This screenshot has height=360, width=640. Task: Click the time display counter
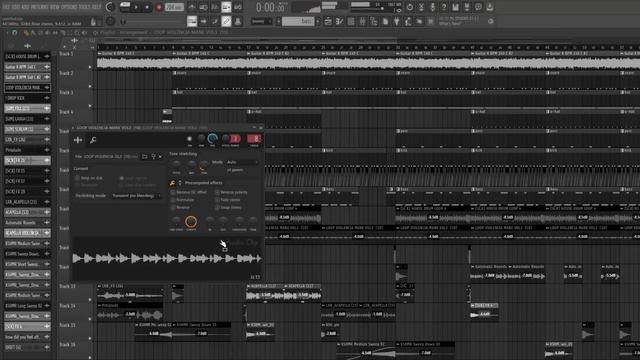(x=270, y=7)
